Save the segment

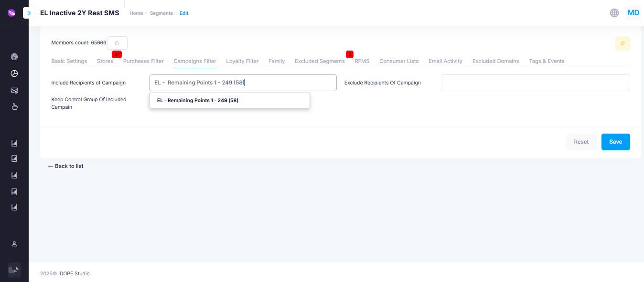615,142
